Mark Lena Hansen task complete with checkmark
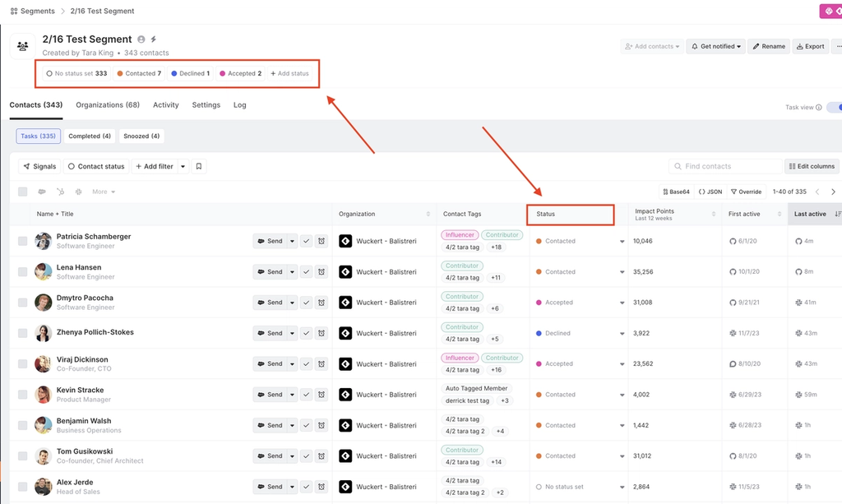 pos(306,271)
